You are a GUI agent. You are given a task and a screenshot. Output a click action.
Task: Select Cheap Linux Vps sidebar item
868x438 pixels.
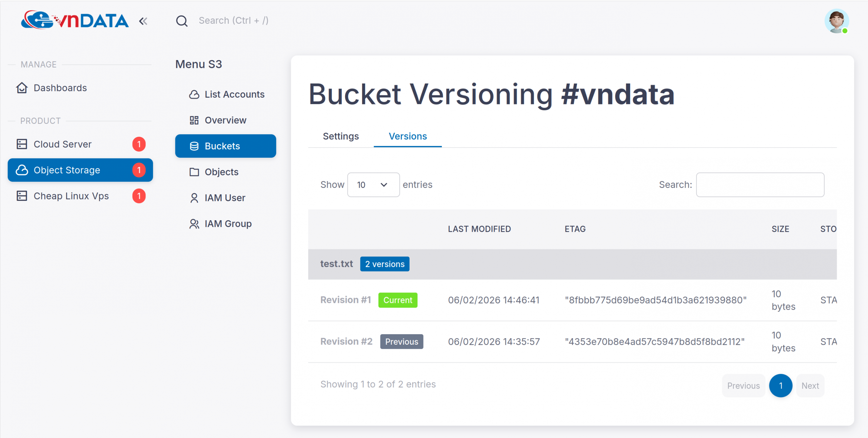[71, 196]
